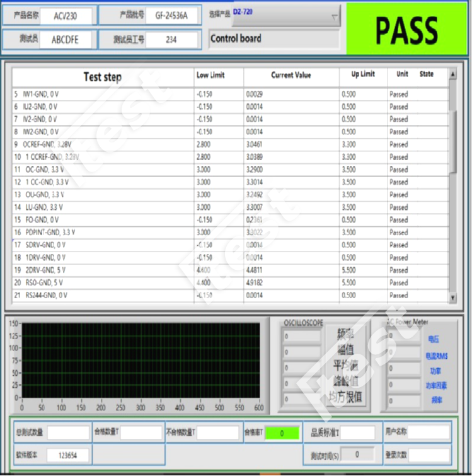Click the tester ID field showing 234
Image resolution: width=472 pixels, height=476 pixels.
pos(171,39)
